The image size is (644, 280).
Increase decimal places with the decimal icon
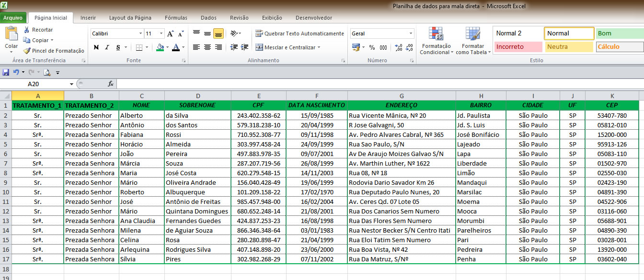tap(399, 47)
